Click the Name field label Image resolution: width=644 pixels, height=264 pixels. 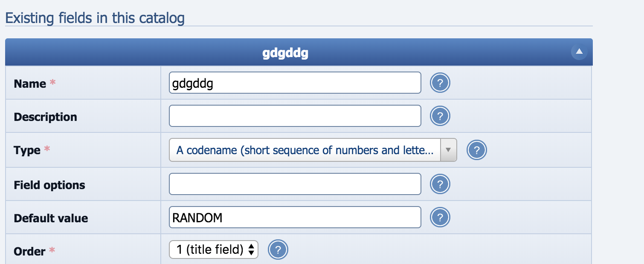(x=30, y=84)
